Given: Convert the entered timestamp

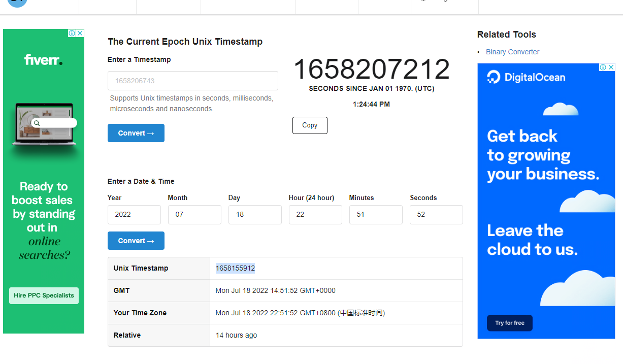Looking at the screenshot, I should coord(136,133).
